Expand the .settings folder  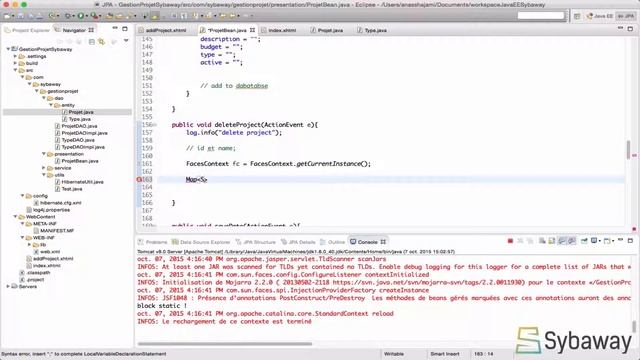click(16, 56)
